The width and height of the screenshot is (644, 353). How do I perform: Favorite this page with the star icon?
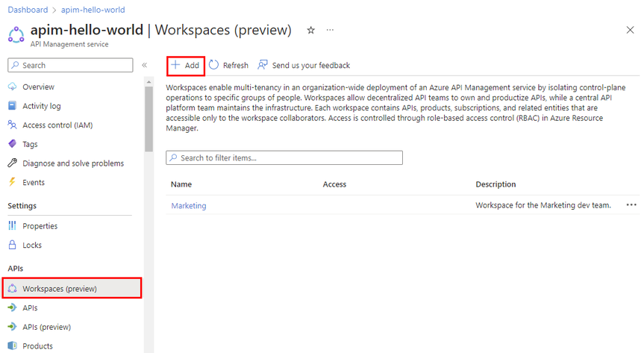(x=311, y=30)
